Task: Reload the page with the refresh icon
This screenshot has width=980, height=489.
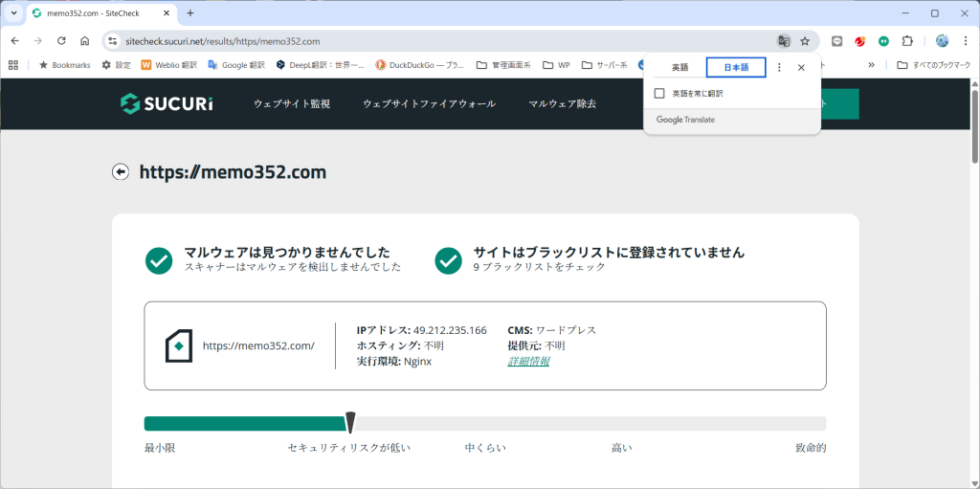Action: 61,41
